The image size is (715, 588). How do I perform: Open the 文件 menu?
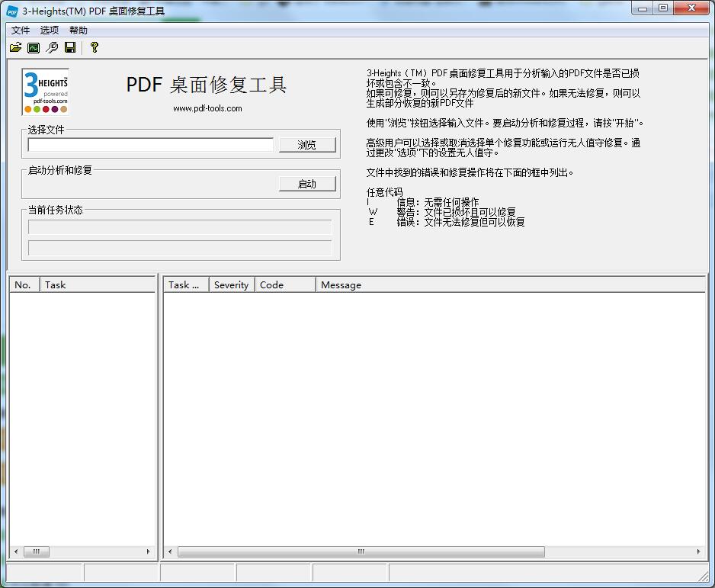pyautogui.click(x=21, y=30)
